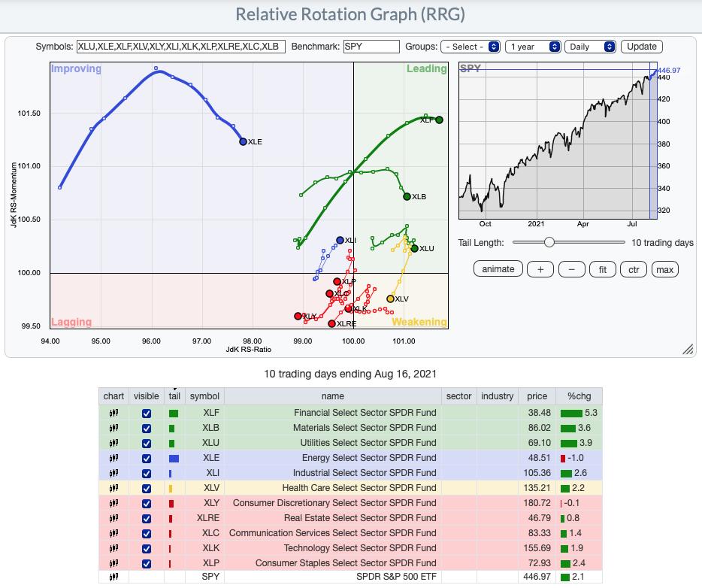Click the XLV yellow tail swatch
702x588 pixels.
[171, 489]
